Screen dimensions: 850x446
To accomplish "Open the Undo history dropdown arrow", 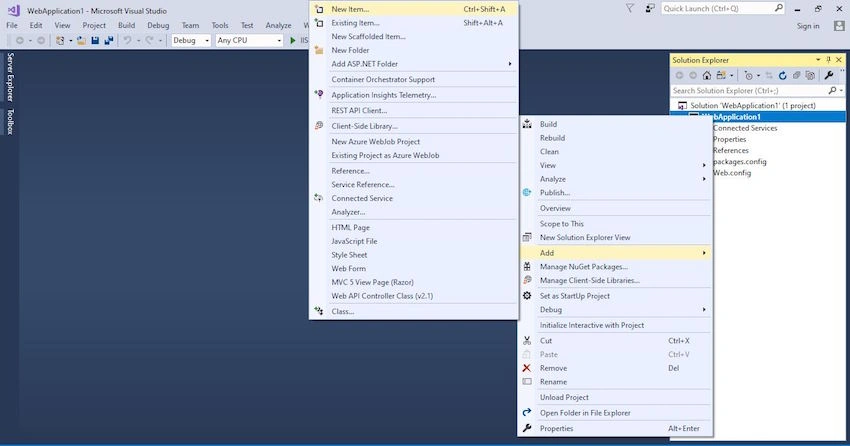I will tap(138, 41).
